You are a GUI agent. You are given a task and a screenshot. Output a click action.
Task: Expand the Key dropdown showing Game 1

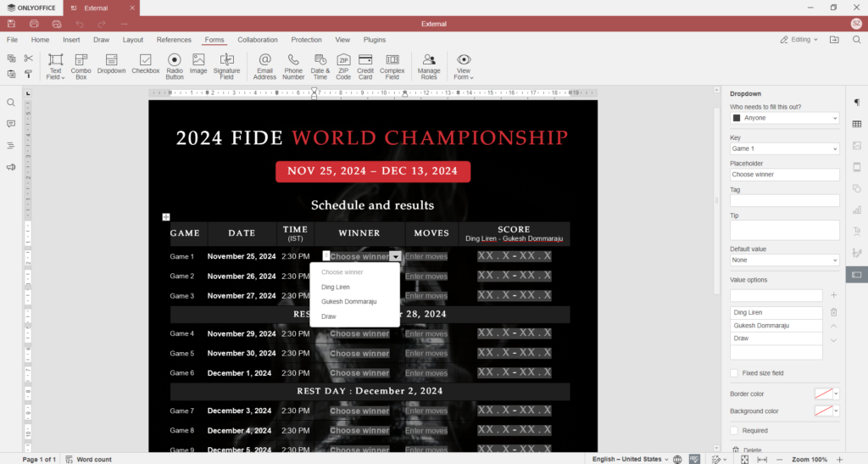784,148
